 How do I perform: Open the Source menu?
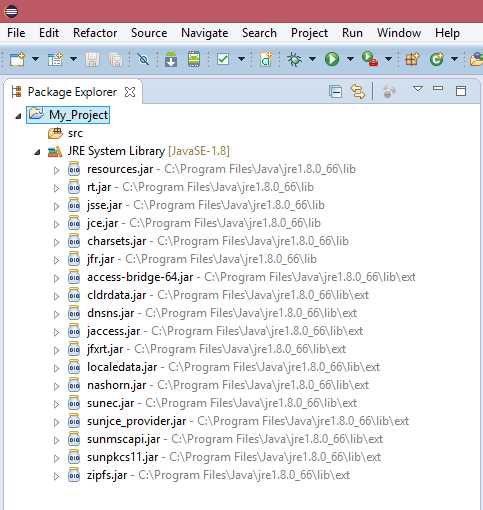[149, 33]
